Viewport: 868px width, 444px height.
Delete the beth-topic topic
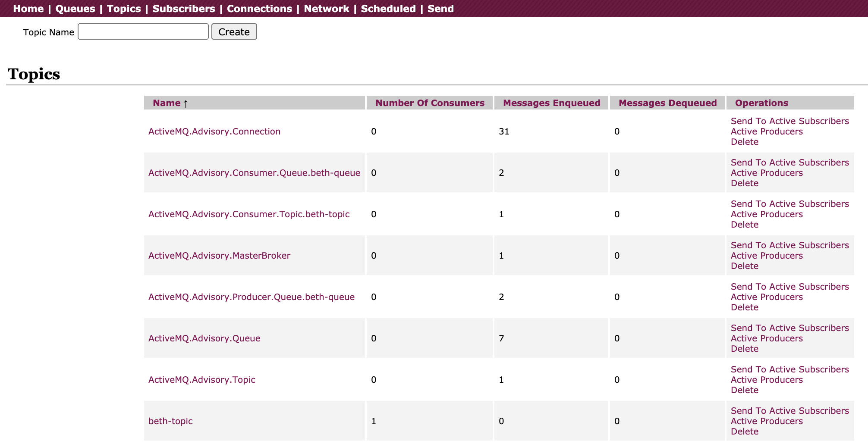pos(745,431)
